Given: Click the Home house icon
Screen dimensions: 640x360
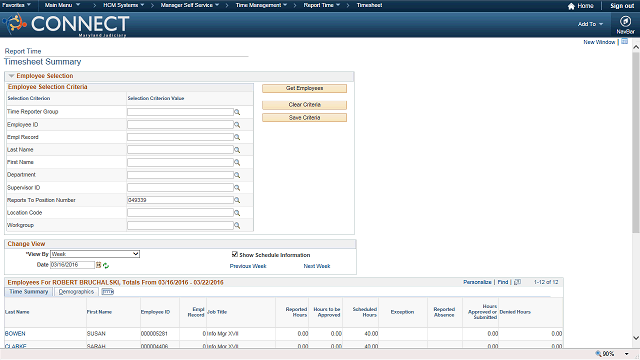Looking at the screenshot, I should 571,6.
